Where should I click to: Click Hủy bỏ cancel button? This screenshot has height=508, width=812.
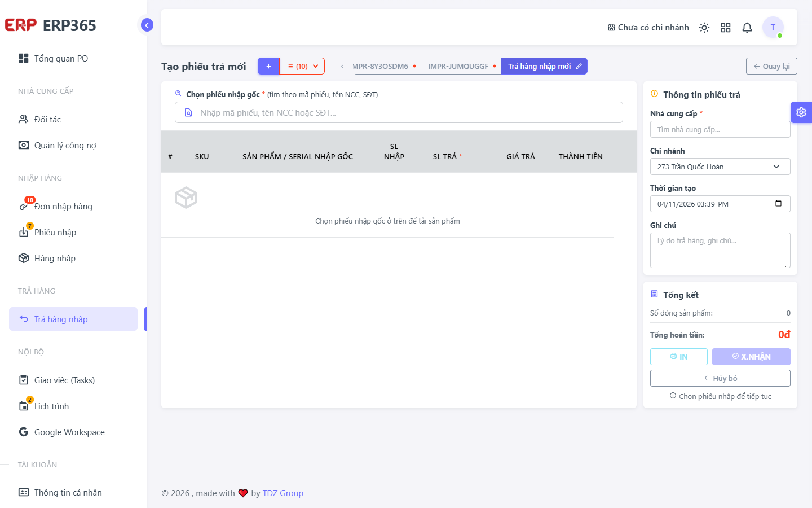[x=720, y=378]
